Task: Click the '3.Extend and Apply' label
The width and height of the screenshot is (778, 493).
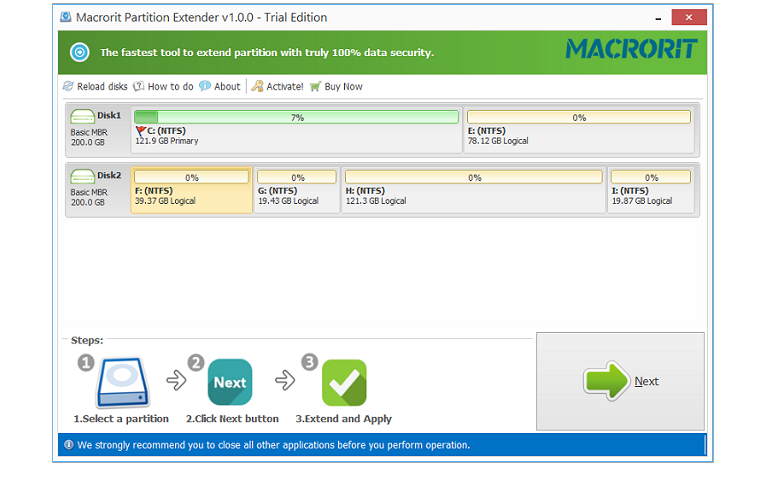Action: [343, 419]
